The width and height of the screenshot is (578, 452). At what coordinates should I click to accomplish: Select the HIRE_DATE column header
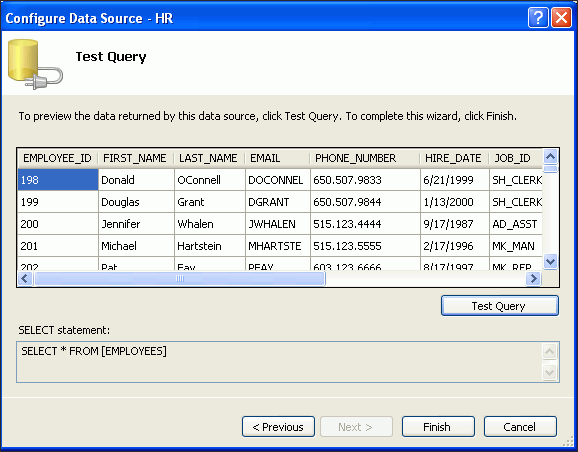coord(454,158)
